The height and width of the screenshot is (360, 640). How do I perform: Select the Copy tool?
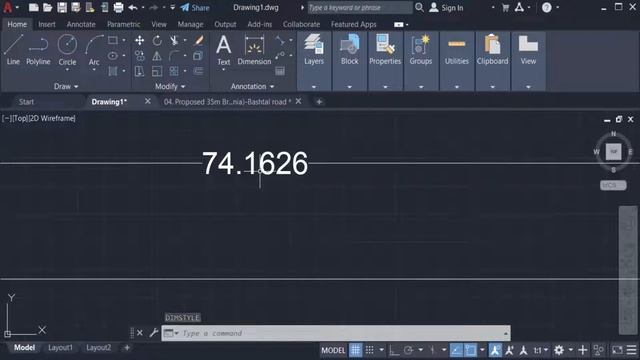coord(140,56)
